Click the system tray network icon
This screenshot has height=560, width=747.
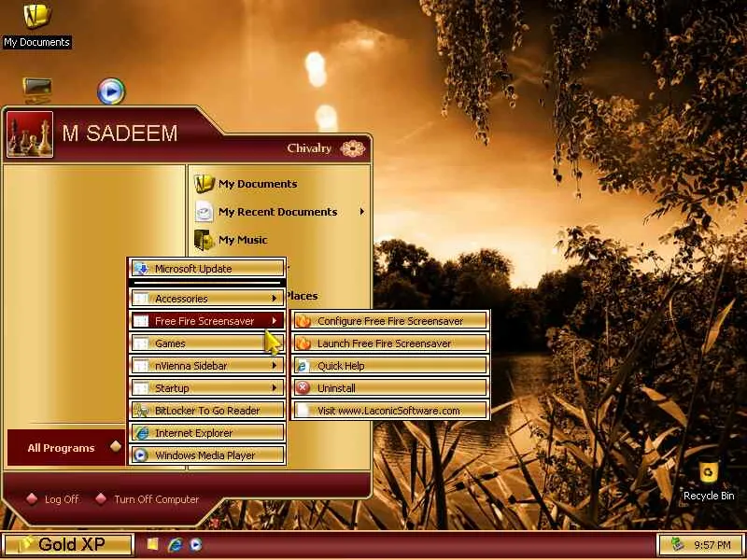click(678, 544)
